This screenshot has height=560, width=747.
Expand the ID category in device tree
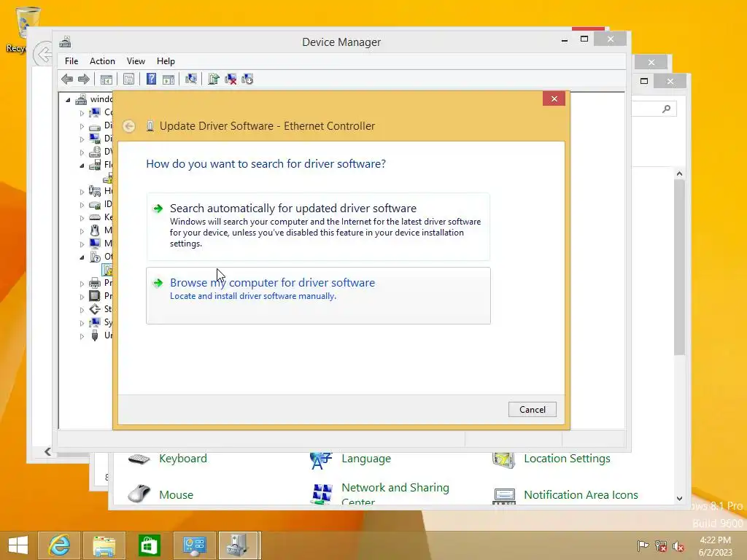[x=82, y=205]
